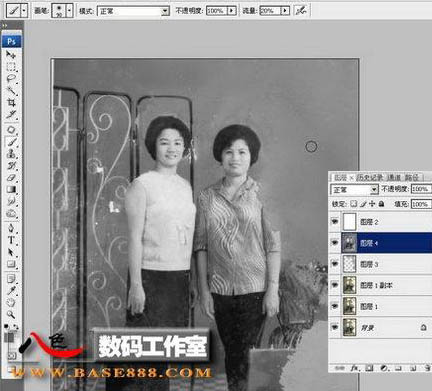432x391 pixels.
Task: Click the link layers button
Action: (340, 368)
